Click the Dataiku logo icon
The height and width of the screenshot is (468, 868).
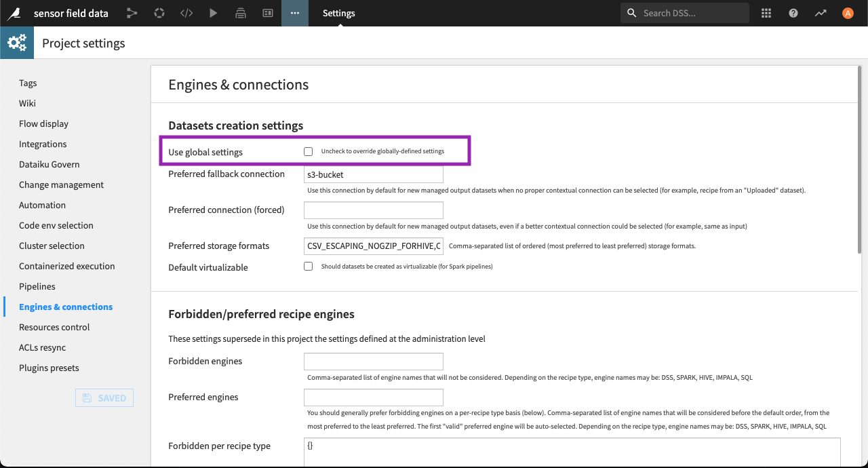(x=15, y=13)
